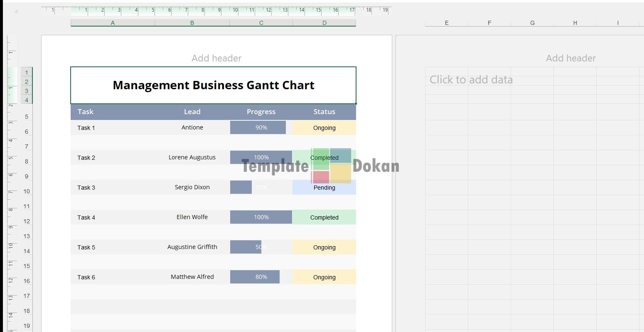Click Task 1's 90% progress bar
This screenshot has height=332, width=644.
click(x=258, y=127)
